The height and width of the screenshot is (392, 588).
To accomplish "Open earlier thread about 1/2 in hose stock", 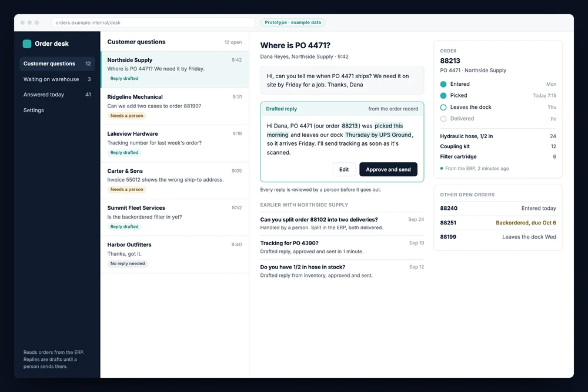I will (x=342, y=272).
